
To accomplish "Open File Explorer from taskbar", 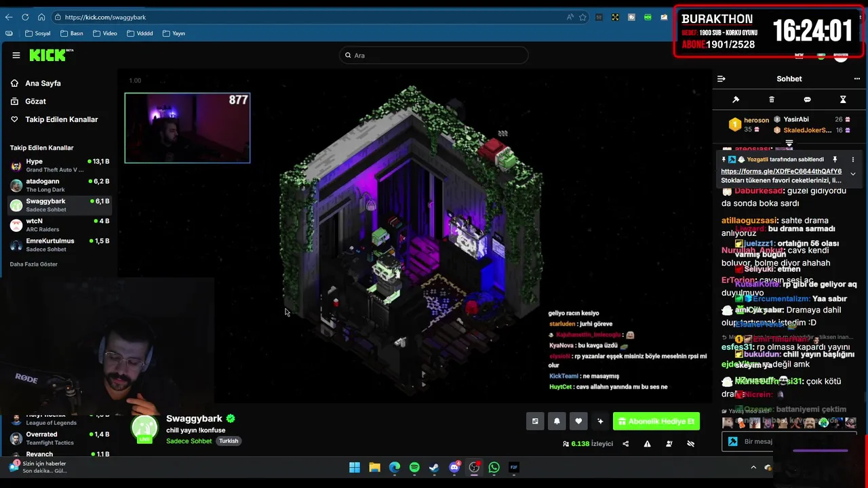I will coord(374,467).
